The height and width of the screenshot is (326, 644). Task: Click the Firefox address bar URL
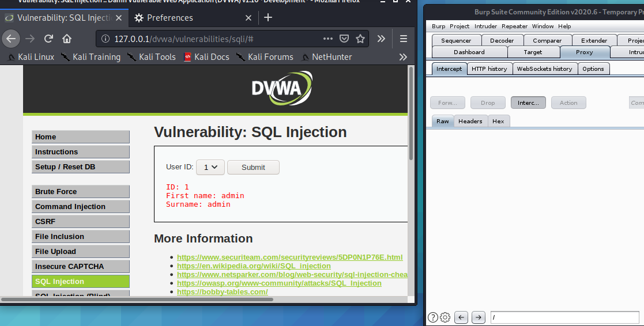183,39
